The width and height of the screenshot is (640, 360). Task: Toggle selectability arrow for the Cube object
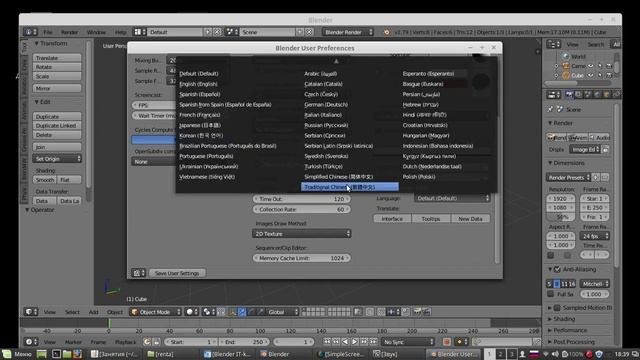pyautogui.click(x=600, y=76)
